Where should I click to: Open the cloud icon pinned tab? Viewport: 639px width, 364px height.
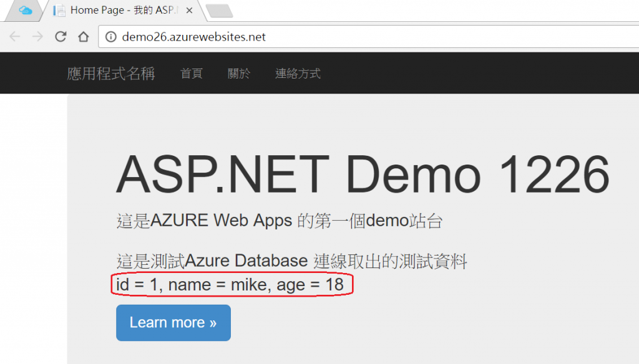point(25,11)
